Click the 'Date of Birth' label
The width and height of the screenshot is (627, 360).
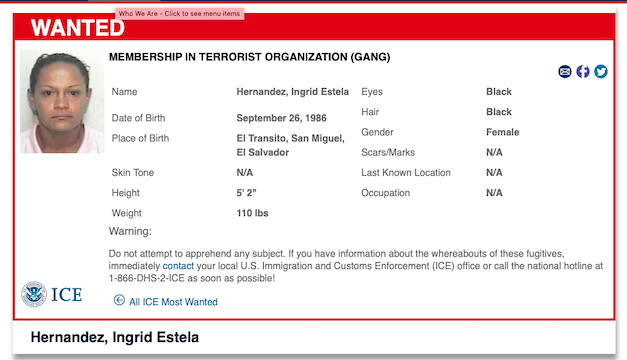pos(138,118)
